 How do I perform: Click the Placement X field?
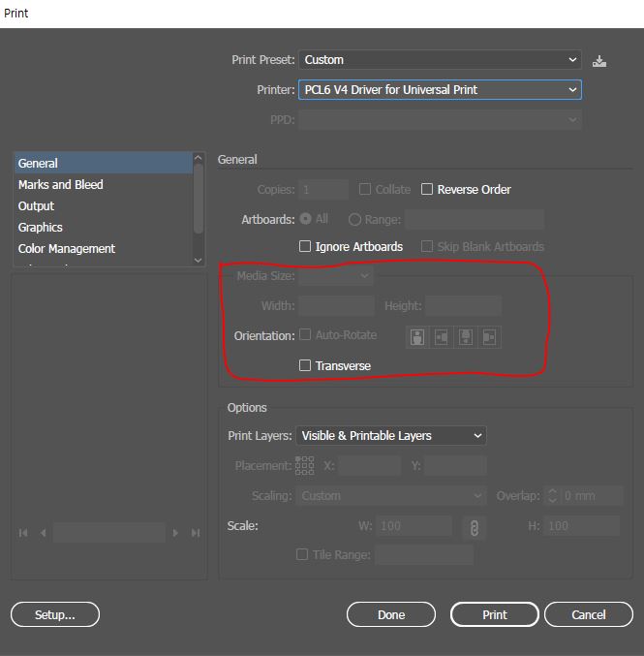tap(370, 466)
